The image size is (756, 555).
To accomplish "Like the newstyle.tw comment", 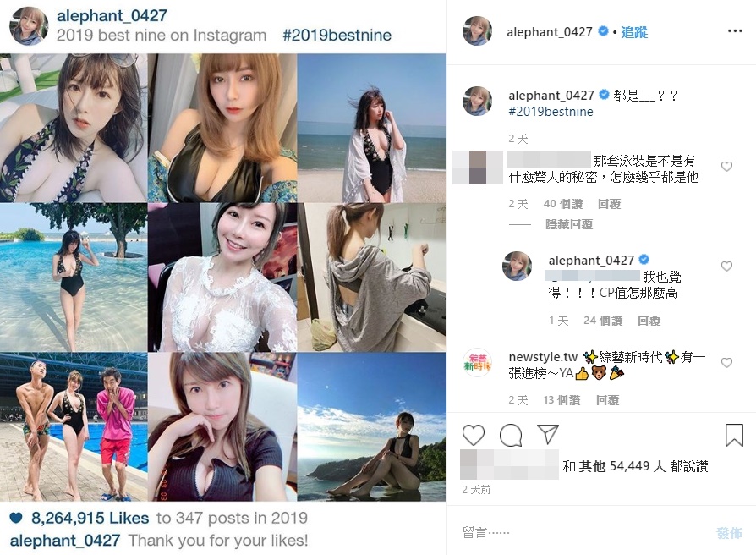I will 726,363.
